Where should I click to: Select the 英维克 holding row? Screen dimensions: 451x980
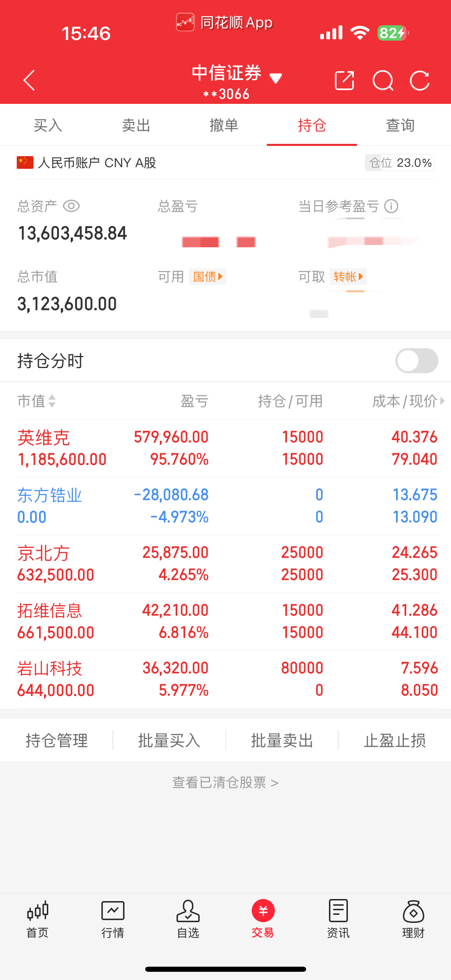(x=227, y=448)
